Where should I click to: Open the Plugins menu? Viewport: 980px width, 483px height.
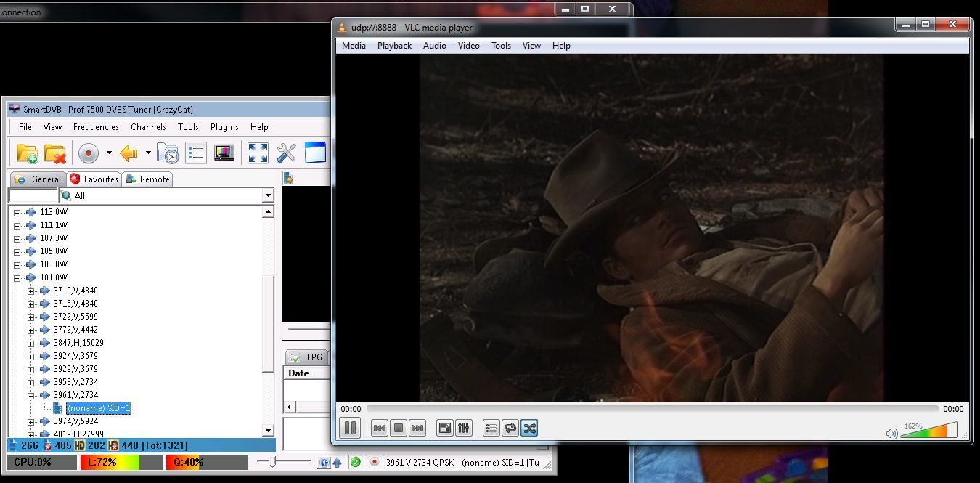coord(224,126)
